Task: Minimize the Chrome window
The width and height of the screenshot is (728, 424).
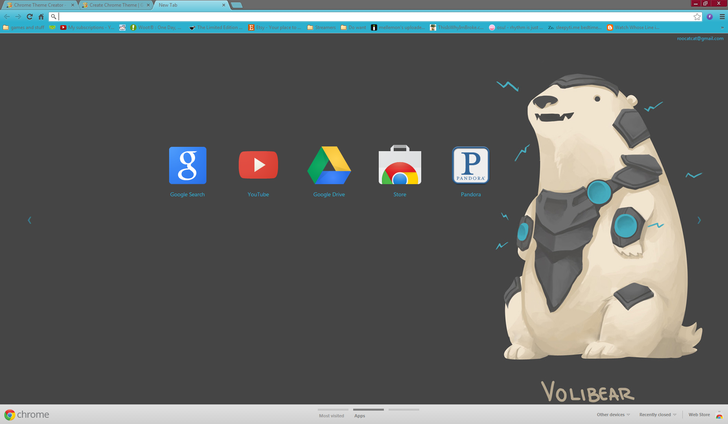Action: pyautogui.click(x=696, y=3)
